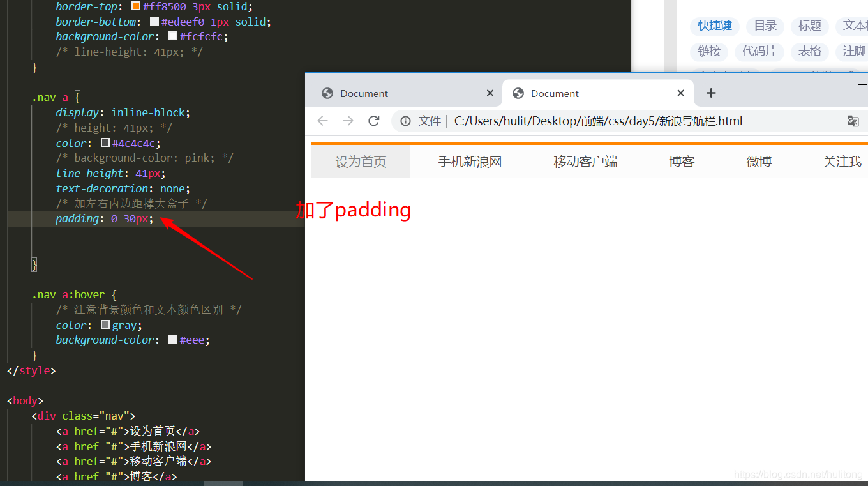Click the #eee color swatch in editor

coord(172,340)
